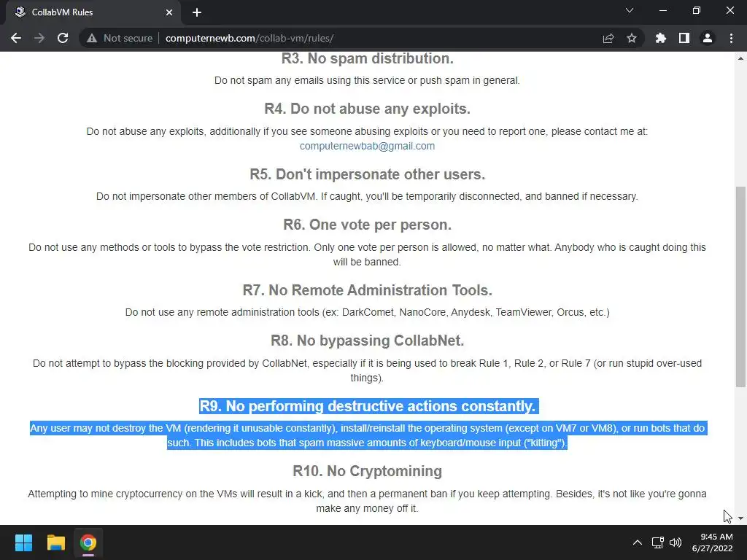The image size is (747, 560).
Task: Open the tab search dropdown arrow
Action: (x=630, y=10)
